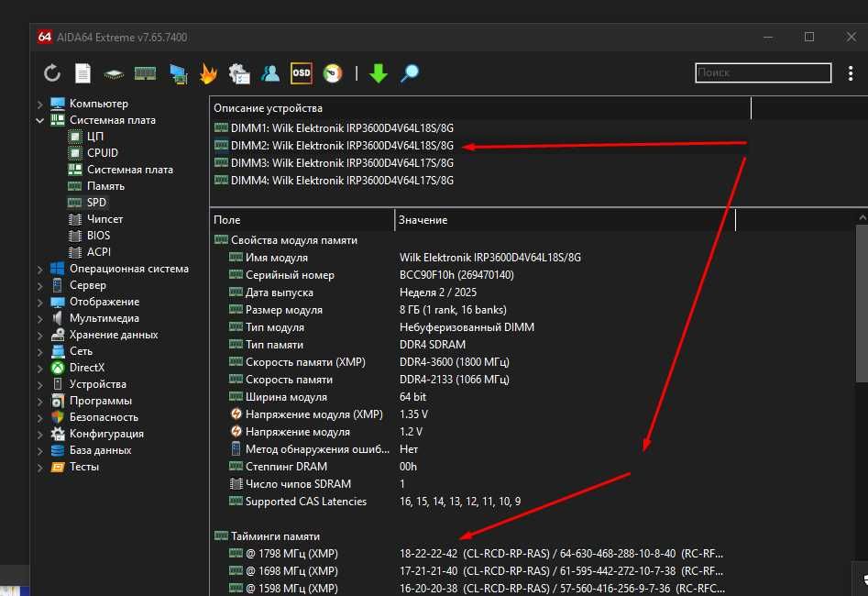Viewport: 868px width, 596px height.
Task: Click the Supported CAS Latencies row
Action: (x=375, y=502)
